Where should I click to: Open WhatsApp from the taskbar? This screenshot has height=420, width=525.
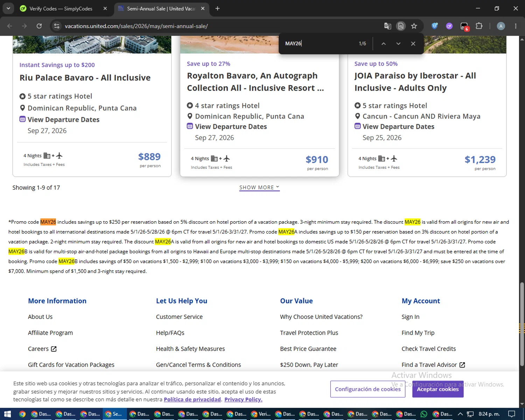[424, 414]
